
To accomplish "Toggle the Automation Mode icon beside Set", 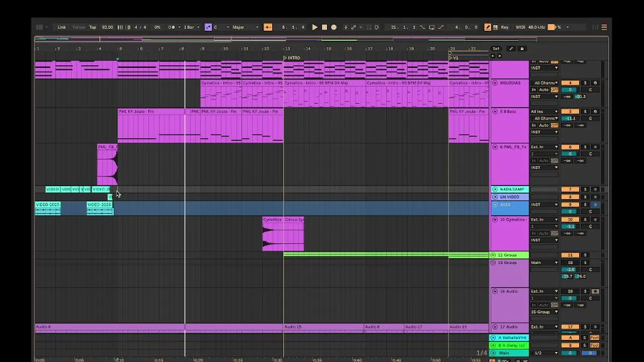I will coord(511,49).
